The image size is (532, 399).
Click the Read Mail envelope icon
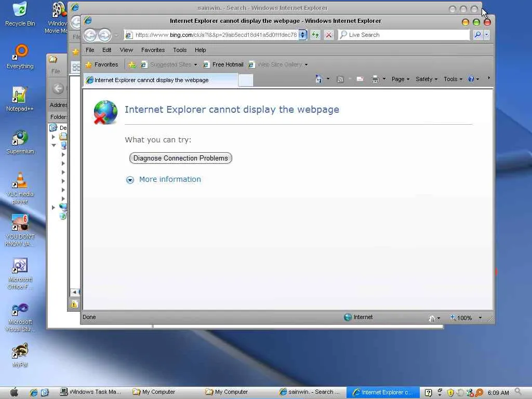coord(360,79)
